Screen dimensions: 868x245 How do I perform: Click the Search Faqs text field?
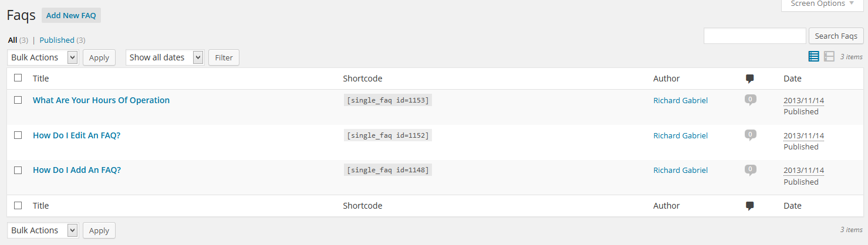(755, 36)
